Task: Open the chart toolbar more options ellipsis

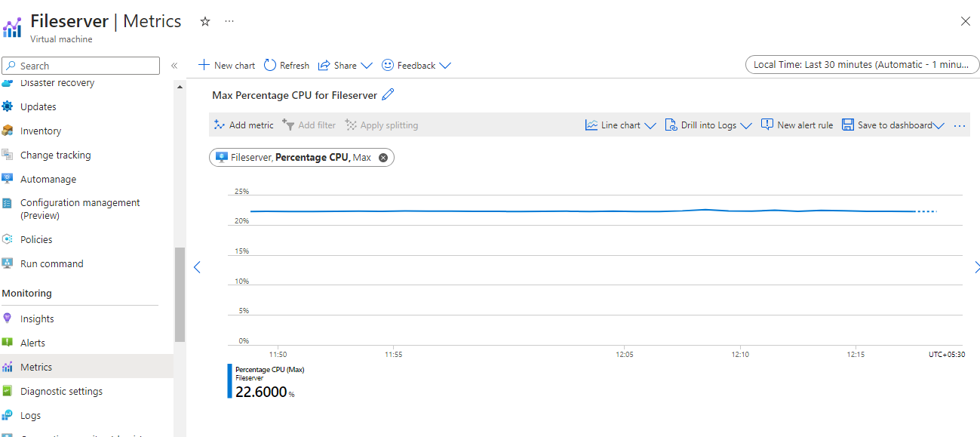Action: (960, 125)
